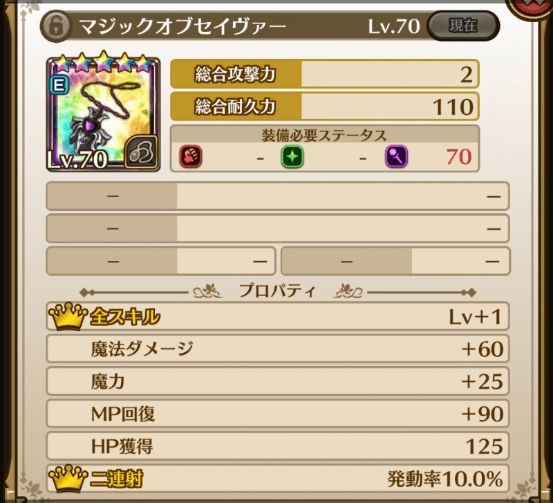Select the 総合攻撃力 stat bar
This screenshot has width=553, height=503.
[325, 74]
